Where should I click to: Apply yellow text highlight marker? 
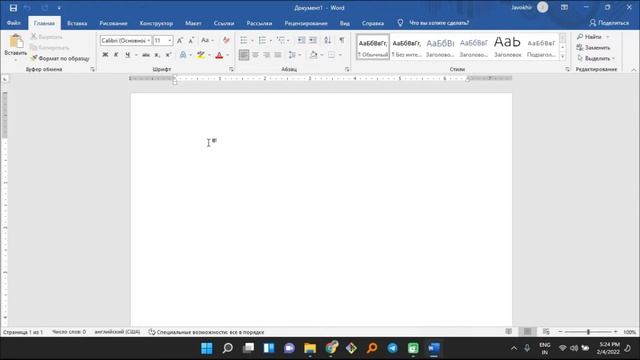click(x=201, y=55)
